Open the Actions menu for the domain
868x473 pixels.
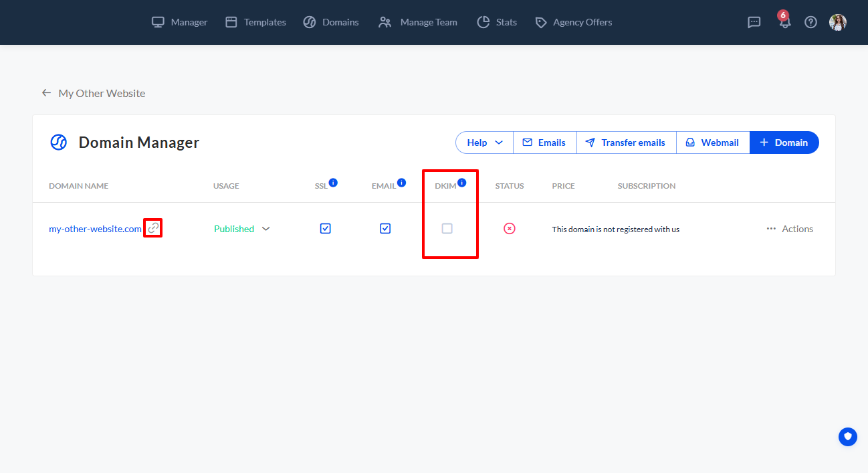tap(790, 229)
